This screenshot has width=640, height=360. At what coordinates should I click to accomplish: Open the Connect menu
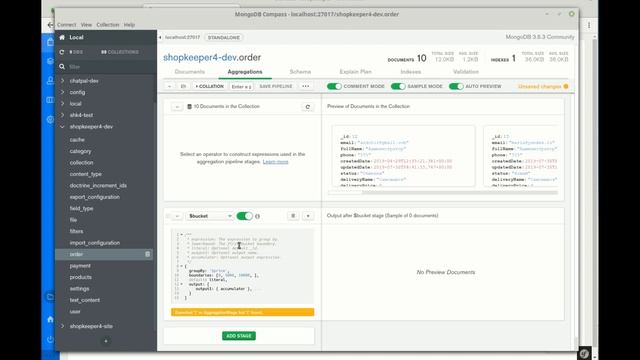pyautogui.click(x=67, y=25)
